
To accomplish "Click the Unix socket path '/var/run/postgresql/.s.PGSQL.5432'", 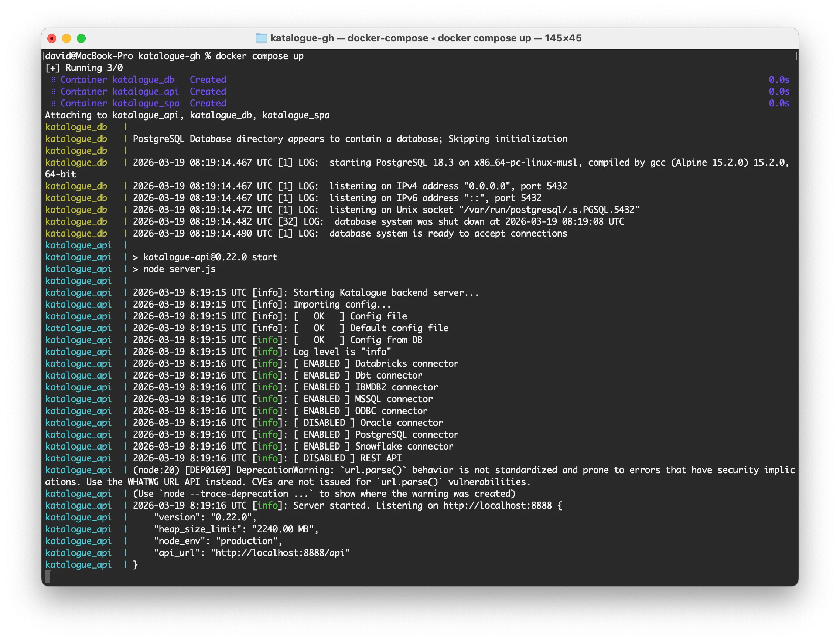I will click(x=549, y=210).
